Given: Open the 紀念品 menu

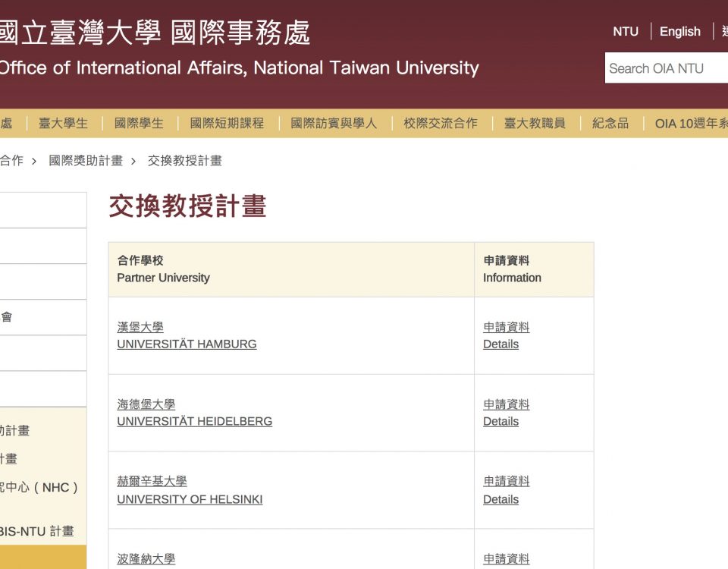Looking at the screenshot, I should click(x=610, y=123).
